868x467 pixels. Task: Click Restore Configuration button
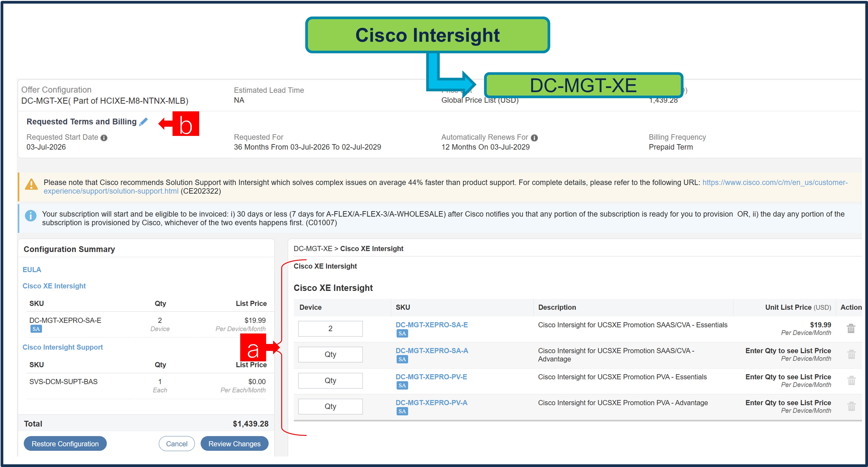click(x=65, y=444)
